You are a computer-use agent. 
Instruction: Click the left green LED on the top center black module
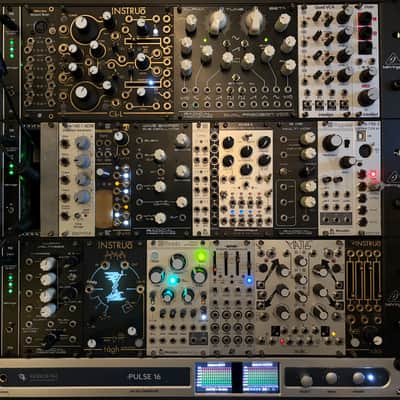point(205,40)
